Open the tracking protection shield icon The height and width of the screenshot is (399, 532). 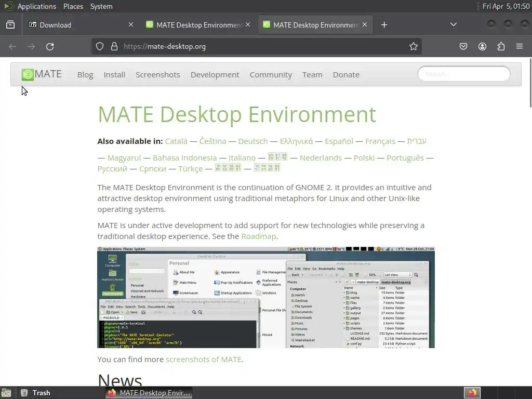(x=99, y=46)
